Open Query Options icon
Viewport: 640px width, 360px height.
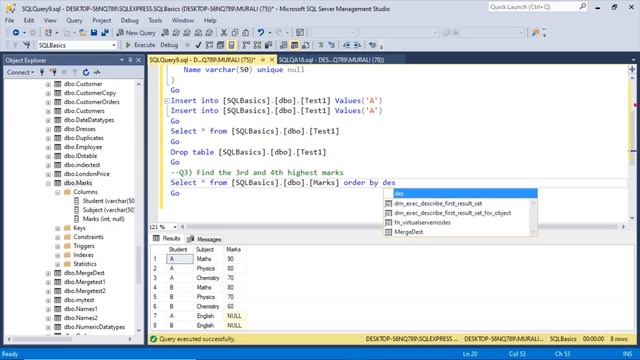point(220,45)
